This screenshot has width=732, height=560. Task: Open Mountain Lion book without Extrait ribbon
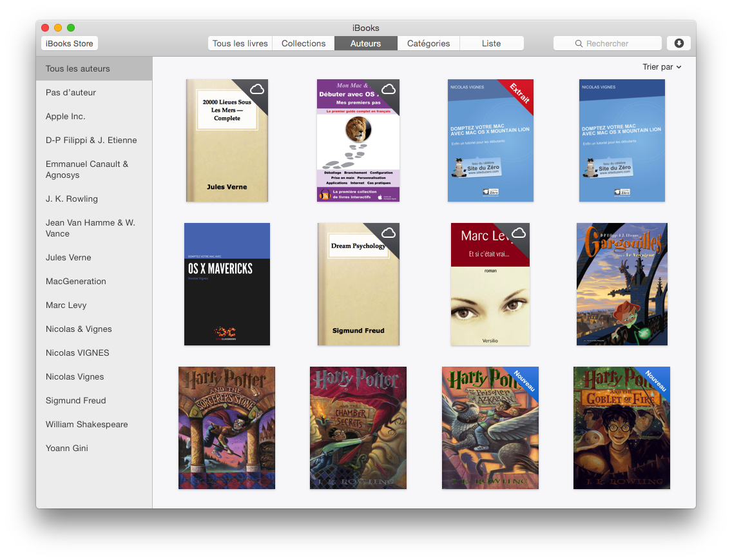pyautogui.click(x=622, y=140)
